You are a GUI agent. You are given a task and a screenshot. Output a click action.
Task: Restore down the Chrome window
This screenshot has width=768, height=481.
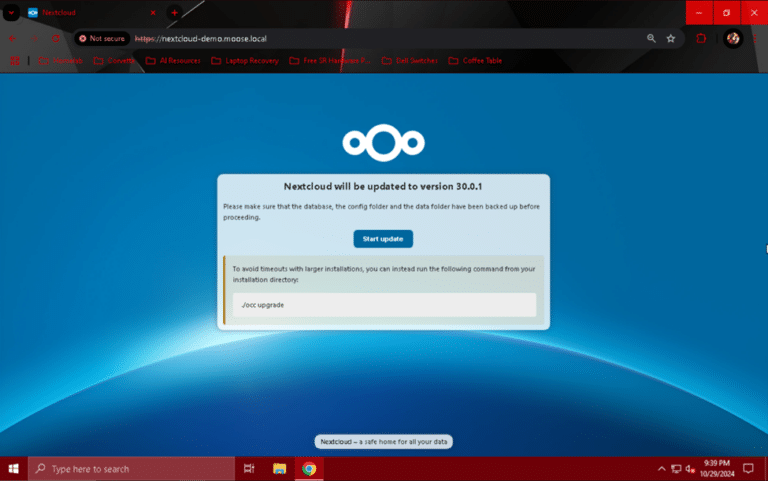click(x=726, y=13)
